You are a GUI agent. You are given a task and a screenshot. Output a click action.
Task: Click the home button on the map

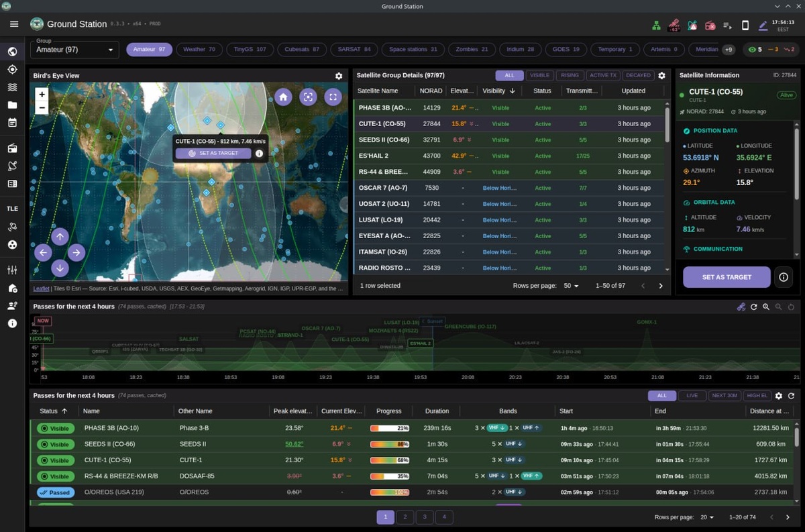click(283, 97)
